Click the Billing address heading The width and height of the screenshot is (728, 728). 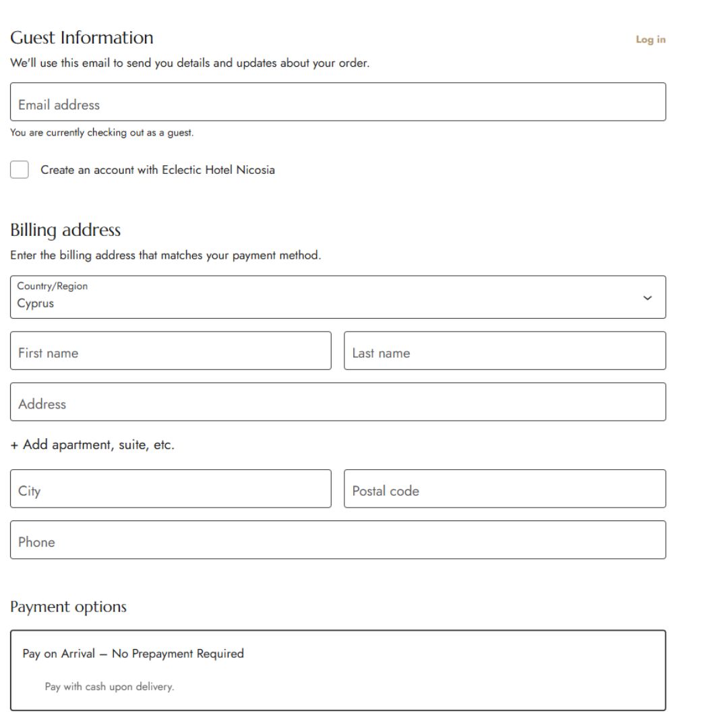pyautogui.click(x=65, y=231)
